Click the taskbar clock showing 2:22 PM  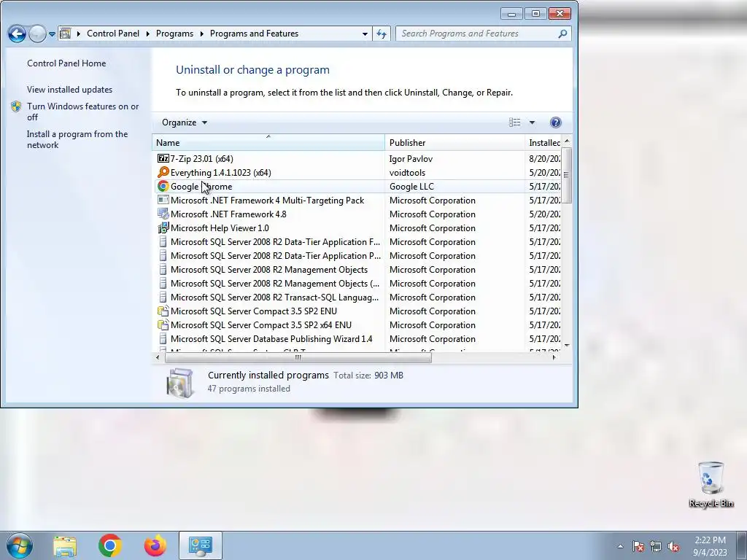click(710, 546)
